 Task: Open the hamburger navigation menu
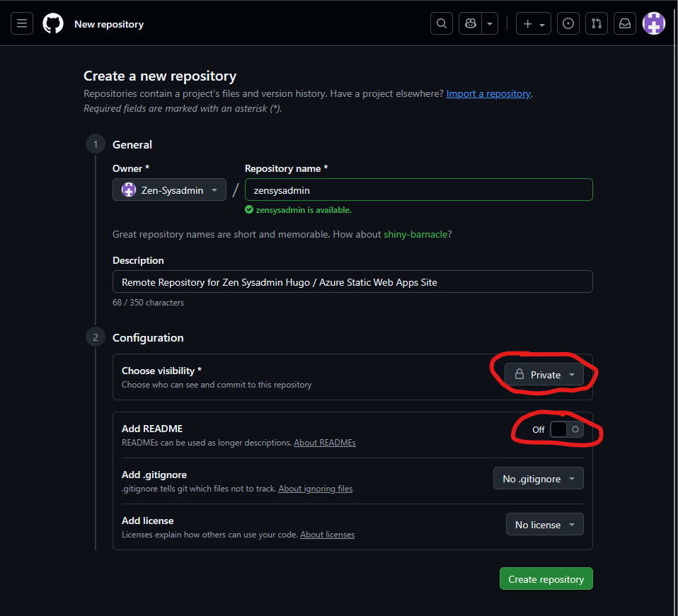point(22,24)
